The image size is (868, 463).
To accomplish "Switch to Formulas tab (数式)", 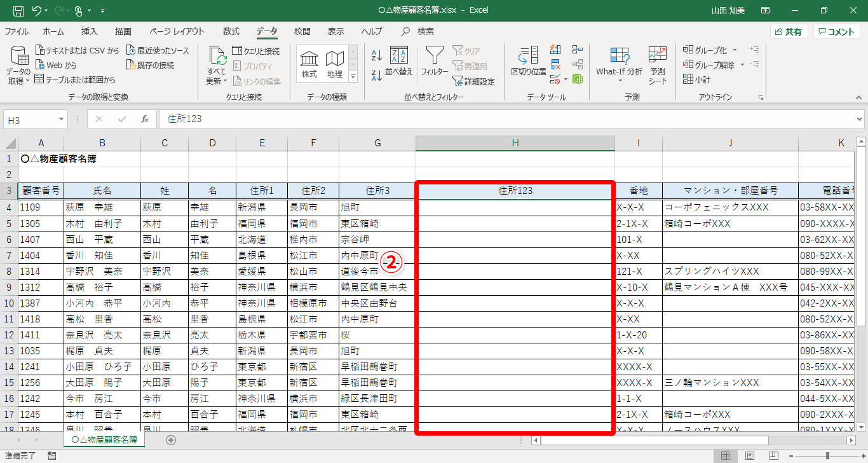I will (231, 31).
